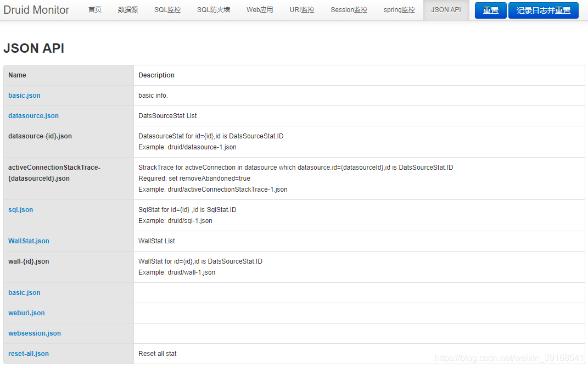Select the Web应用 tab
588x368 pixels.
point(260,10)
